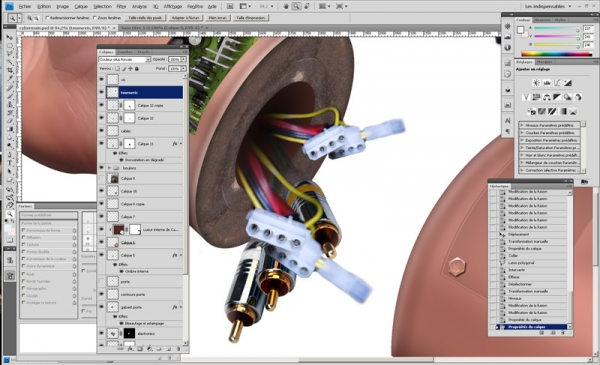The width and height of the screenshot is (600, 365).
Task: Open the paragraph panel icon in dock
Action: (x=508, y=131)
